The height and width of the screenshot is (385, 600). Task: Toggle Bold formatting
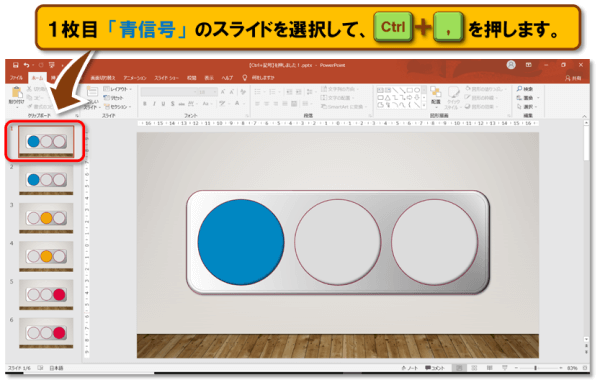click(x=145, y=104)
